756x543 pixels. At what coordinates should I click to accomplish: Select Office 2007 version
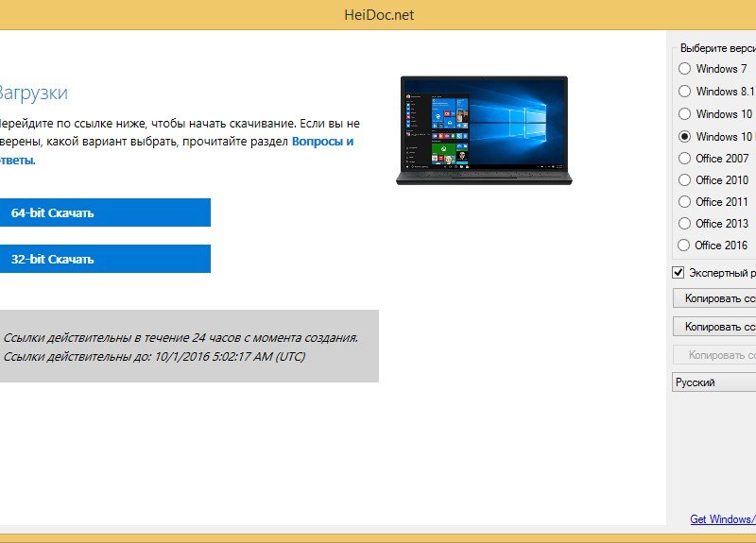pos(684,158)
